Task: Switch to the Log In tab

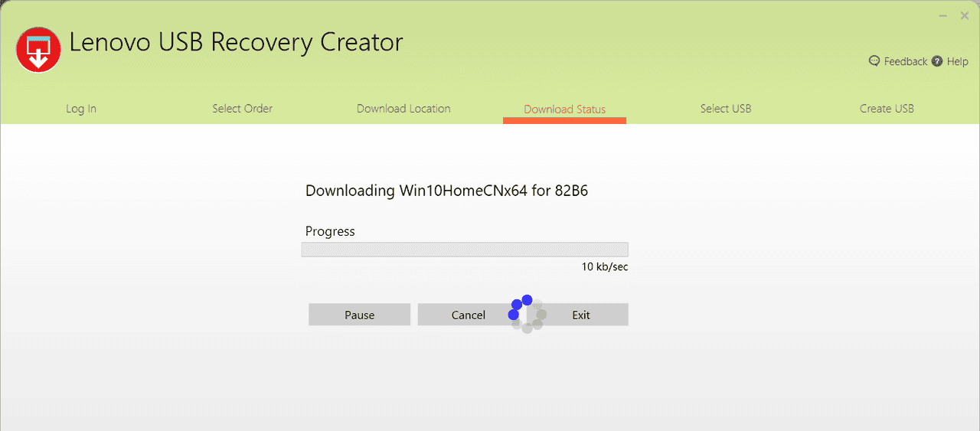Action: [x=81, y=109]
